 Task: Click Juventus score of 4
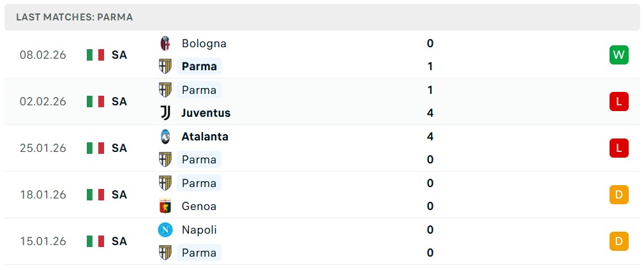[430, 113]
